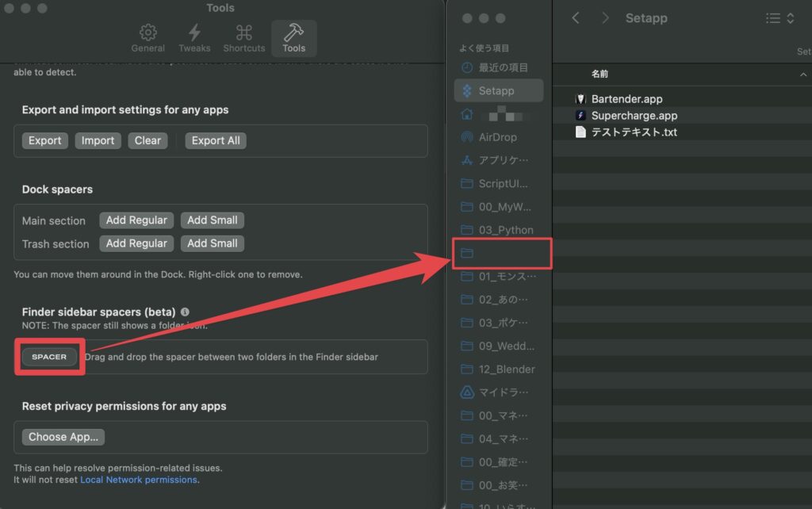Click the Clear button
The width and height of the screenshot is (812, 509).
tap(147, 140)
